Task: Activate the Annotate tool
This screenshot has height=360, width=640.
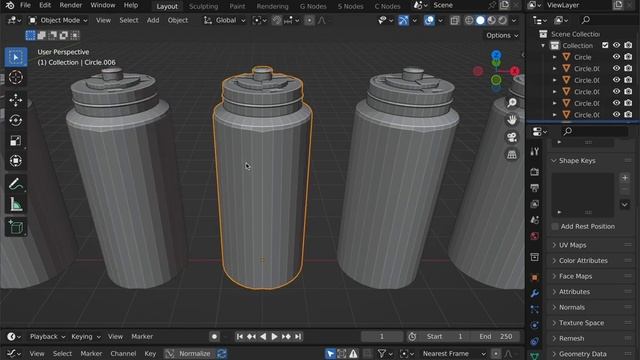Action: pyautogui.click(x=16, y=184)
